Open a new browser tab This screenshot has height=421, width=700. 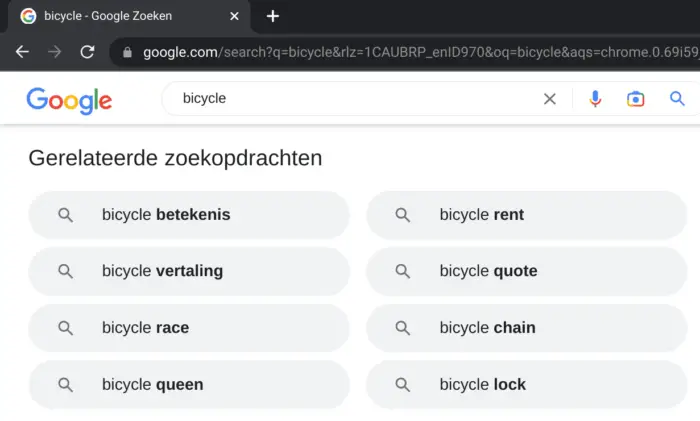point(273,17)
